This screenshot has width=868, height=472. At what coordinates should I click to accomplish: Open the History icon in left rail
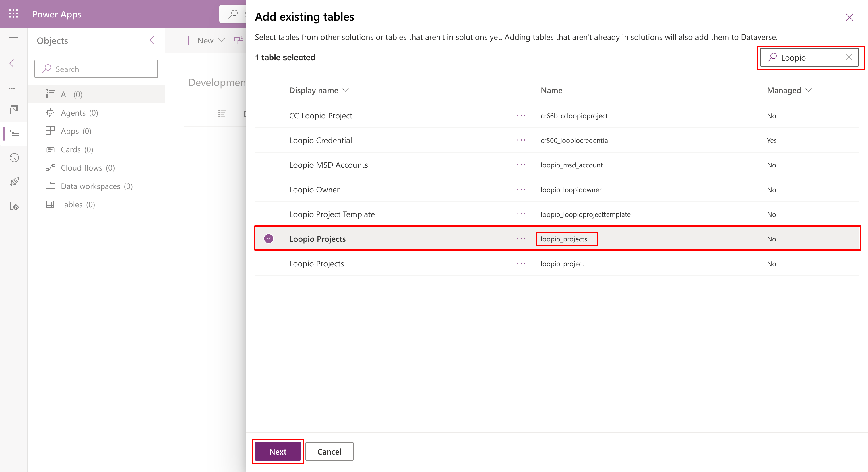pos(14,158)
